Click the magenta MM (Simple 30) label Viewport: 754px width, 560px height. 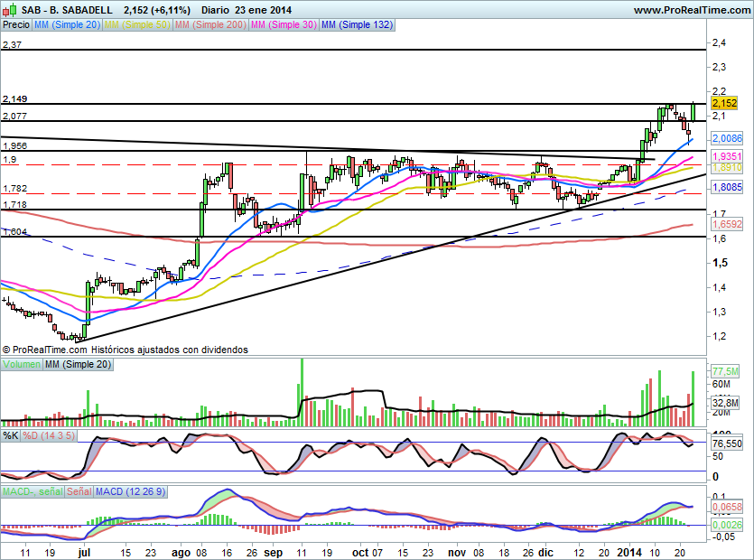tap(284, 25)
